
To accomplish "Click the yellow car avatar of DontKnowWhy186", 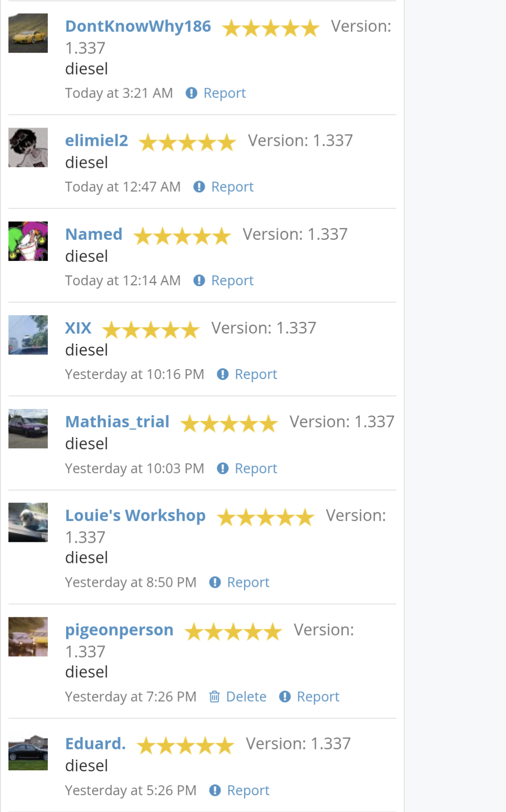I will point(28,33).
